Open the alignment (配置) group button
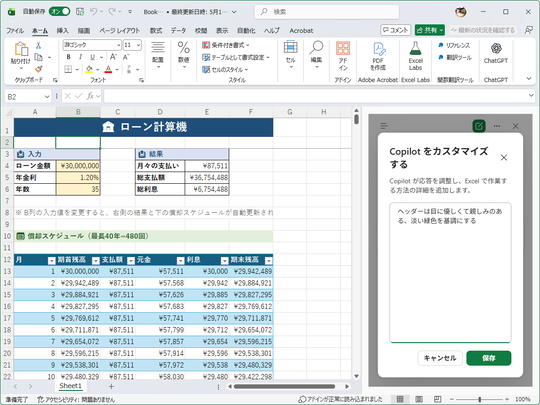Image resolution: width=540 pixels, height=405 pixels. tap(158, 54)
